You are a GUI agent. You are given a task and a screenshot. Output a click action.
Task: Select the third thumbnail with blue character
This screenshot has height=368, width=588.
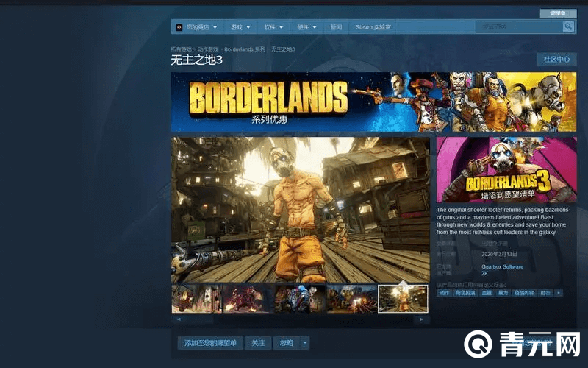[299, 299]
